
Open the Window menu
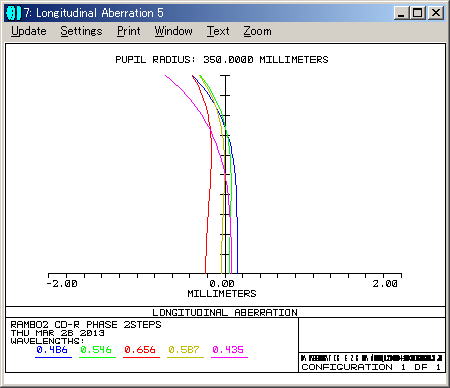click(173, 31)
